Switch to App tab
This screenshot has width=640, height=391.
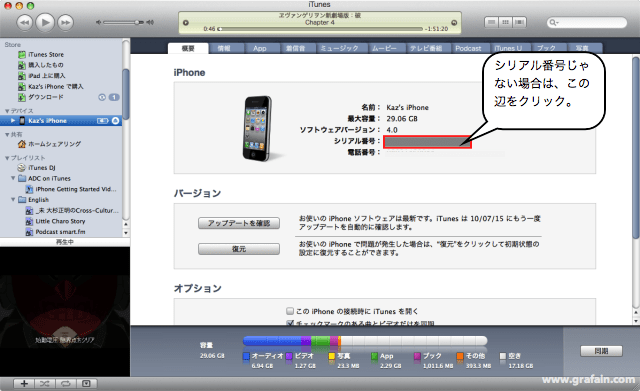[x=260, y=48]
